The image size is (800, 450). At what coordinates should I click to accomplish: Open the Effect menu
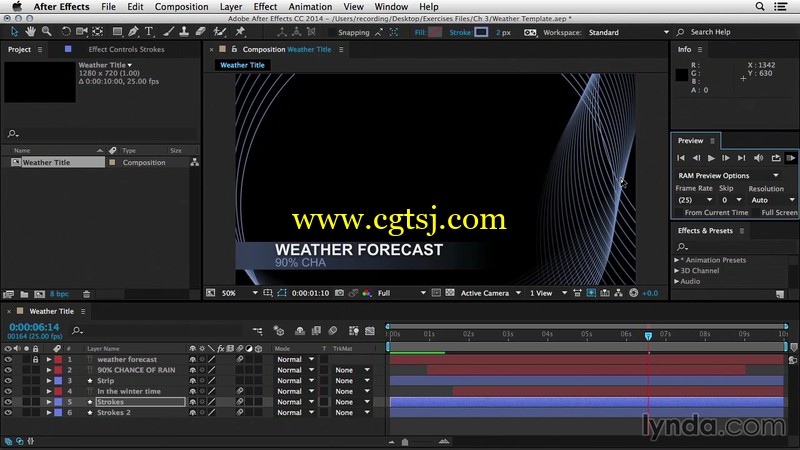point(265,7)
